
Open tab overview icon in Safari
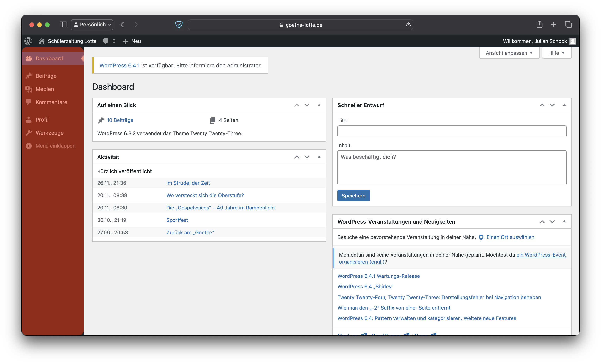568,24
